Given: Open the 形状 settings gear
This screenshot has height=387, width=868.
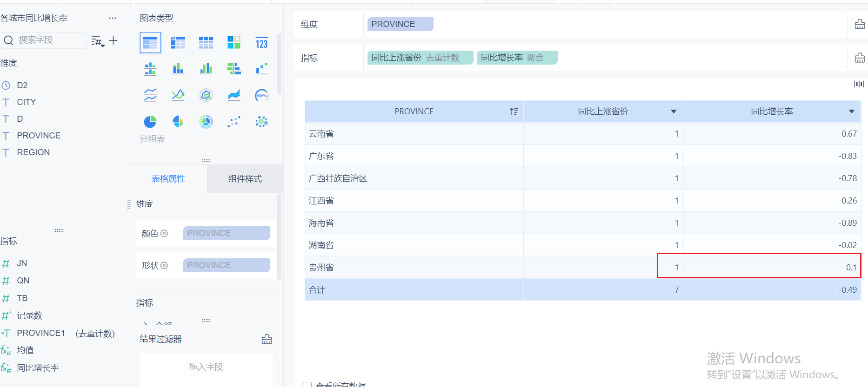Looking at the screenshot, I should [x=164, y=265].
